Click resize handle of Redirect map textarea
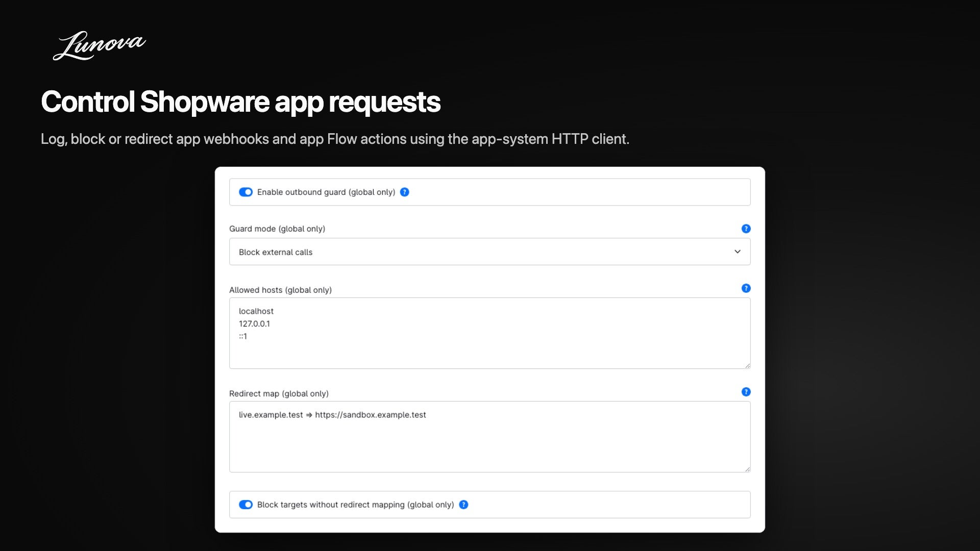Viewport: 980px width, 551px height. pyautogui.click(x=747, y=469)
